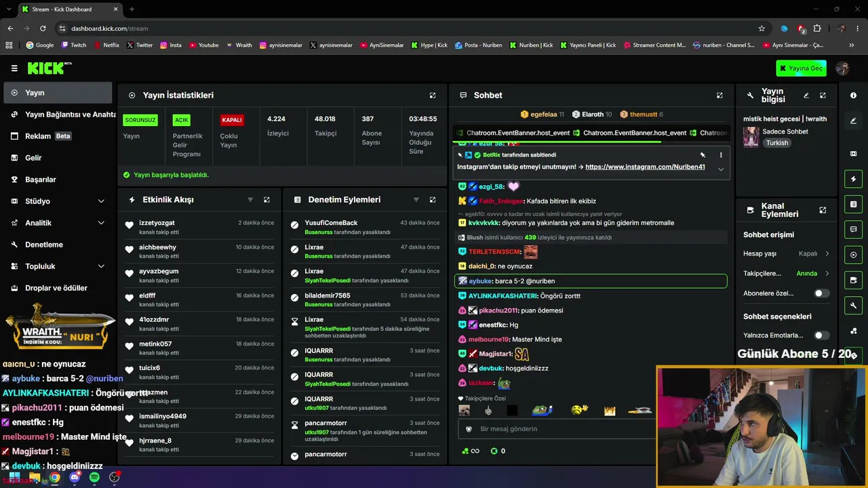Maximize the Denetim Eylemleri panel

pyautogui.click(x=433, y=200)
